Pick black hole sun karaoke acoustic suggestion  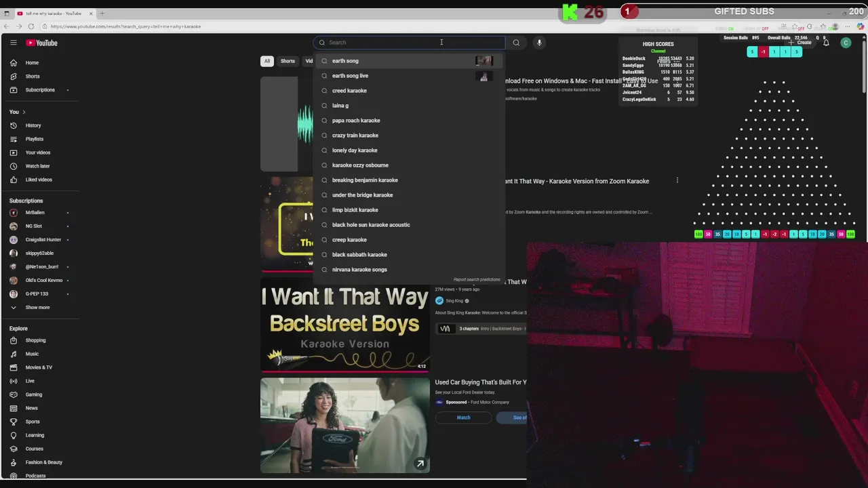pyautogui.click(x=409, y=225)
